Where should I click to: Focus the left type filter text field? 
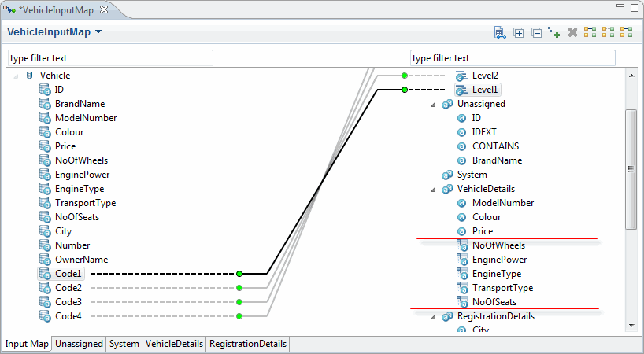point(110,58)
